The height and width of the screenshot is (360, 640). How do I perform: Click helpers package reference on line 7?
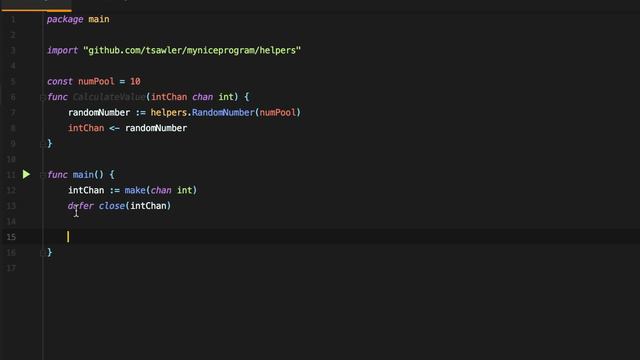pos(169,112)
